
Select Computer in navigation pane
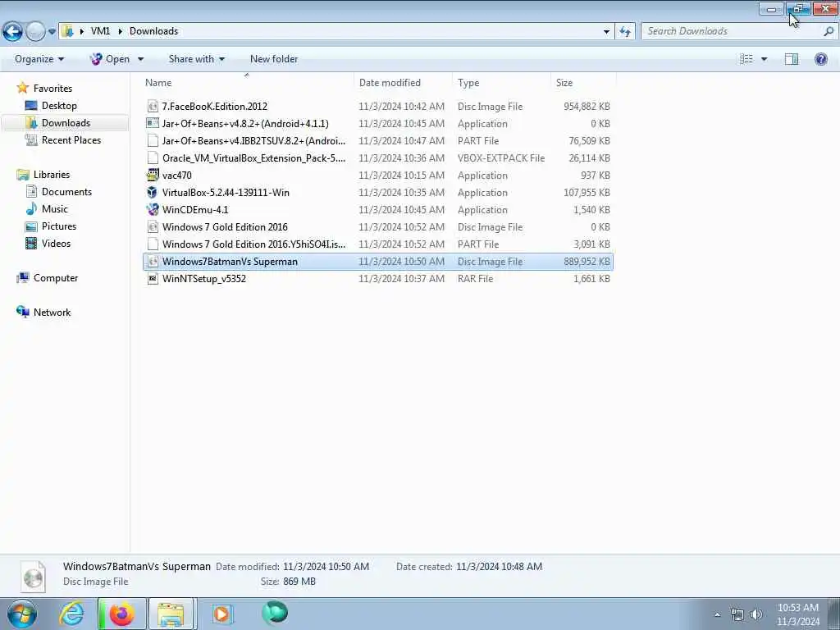pos(56,278)
